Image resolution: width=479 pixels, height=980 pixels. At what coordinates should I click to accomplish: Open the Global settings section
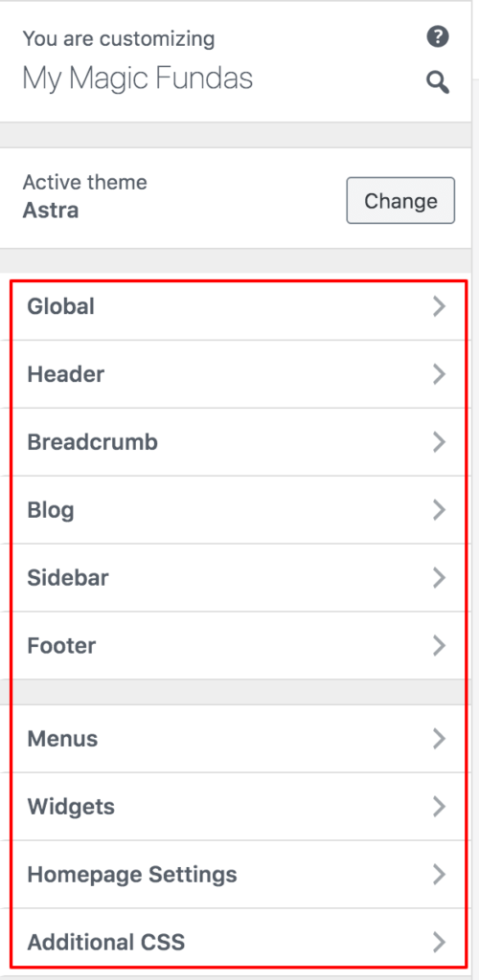click(238, 307)
